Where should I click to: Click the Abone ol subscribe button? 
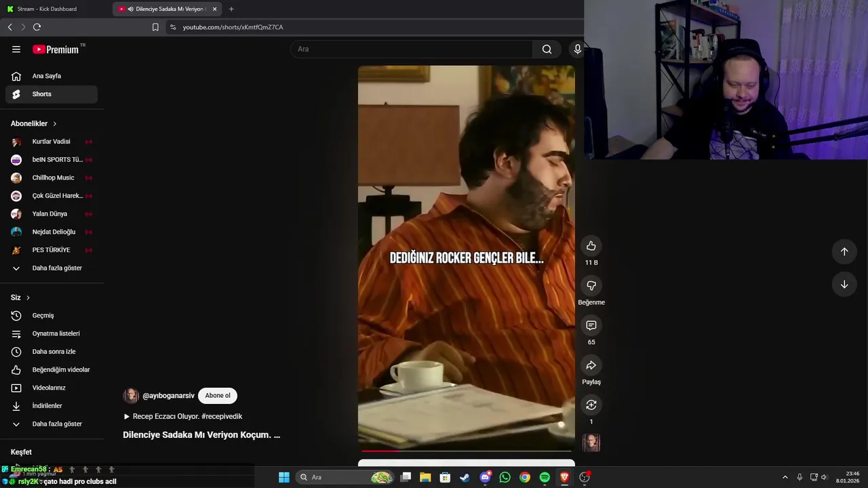(x=218, y=396)
